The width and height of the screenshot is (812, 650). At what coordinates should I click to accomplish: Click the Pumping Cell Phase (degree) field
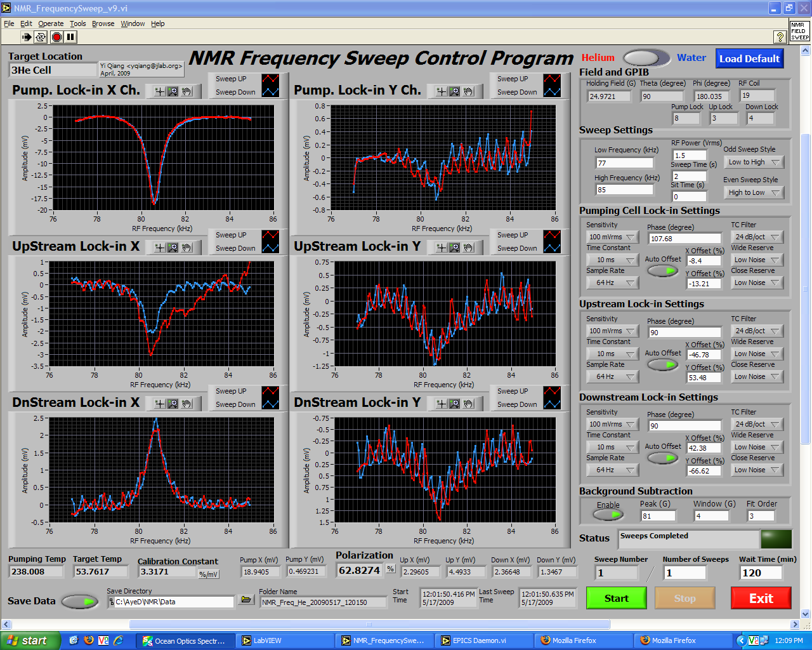tap(684, 239)
